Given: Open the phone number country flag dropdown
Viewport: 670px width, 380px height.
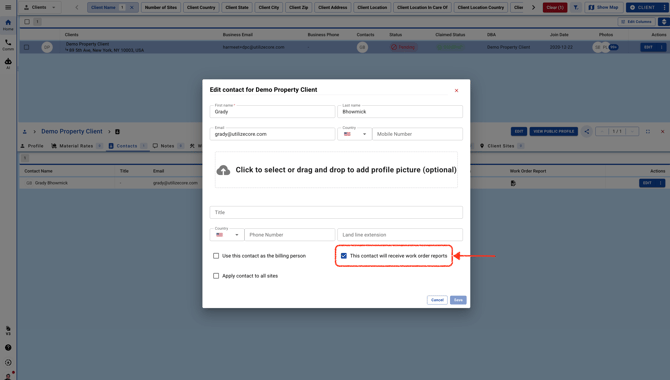Looking at the screenshot, I should point(227,235).
